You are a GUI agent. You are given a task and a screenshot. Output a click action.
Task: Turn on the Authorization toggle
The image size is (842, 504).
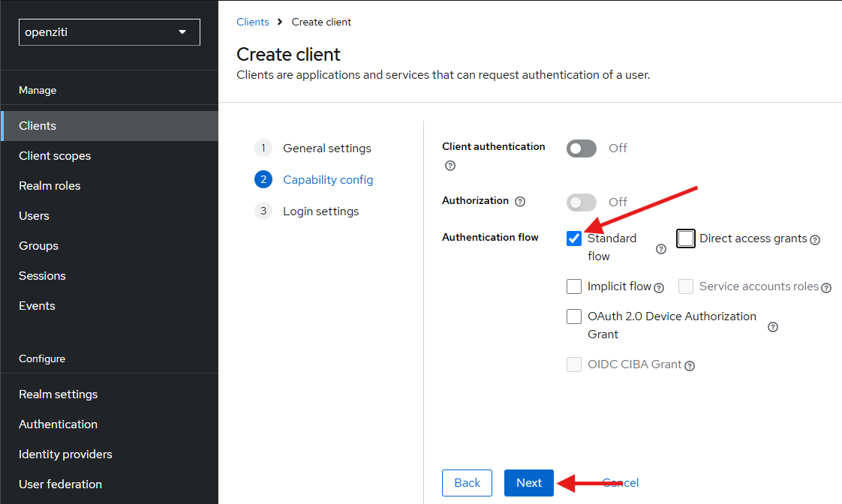coord(582,201)
